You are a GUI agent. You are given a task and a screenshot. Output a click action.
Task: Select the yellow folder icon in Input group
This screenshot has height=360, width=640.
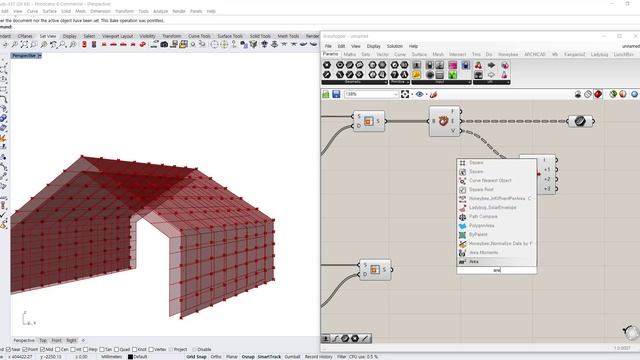pyautogui.click(x=416, y=75)
